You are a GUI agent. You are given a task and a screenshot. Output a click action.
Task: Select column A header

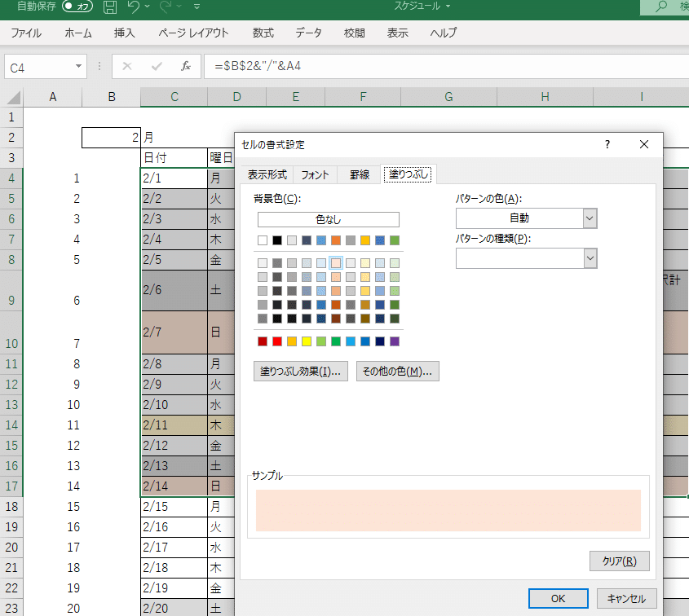pos(53,97)
